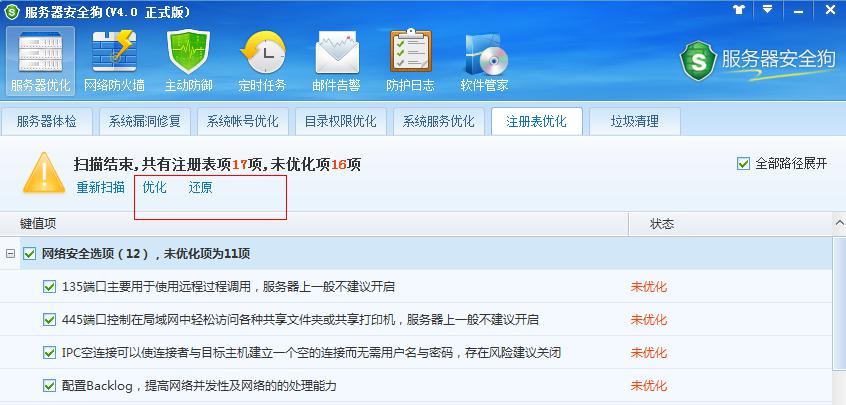Minimize the 服务器安全狗 window
Image resolution: width=846 pixels, height=405 pixels.
tap(799, 11)
